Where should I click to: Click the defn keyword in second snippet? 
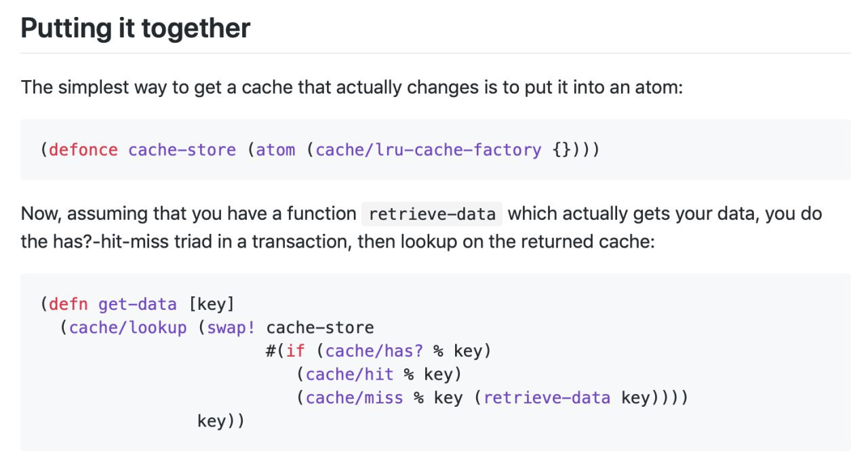click(x=68, y=305)
